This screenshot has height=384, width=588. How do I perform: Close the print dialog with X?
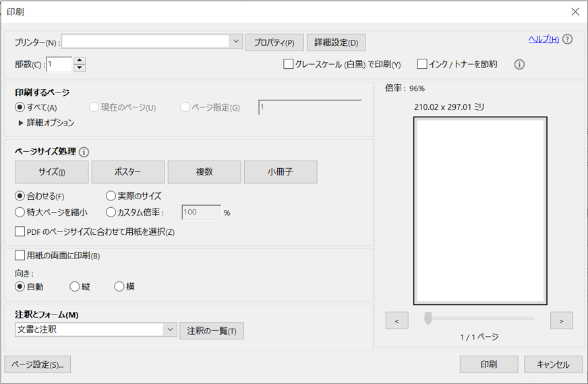[575, 12]
